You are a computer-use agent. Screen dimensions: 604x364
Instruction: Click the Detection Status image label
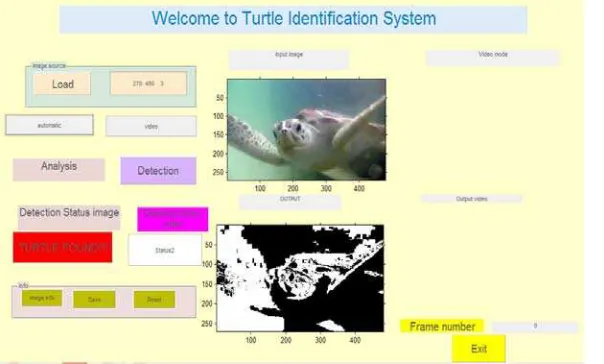(69, 217)
